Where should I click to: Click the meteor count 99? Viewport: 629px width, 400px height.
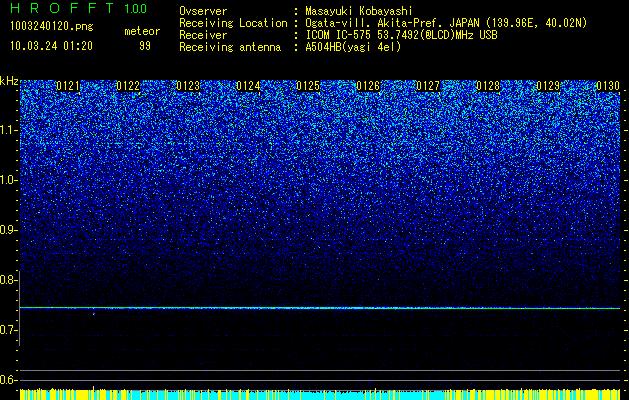145,46
